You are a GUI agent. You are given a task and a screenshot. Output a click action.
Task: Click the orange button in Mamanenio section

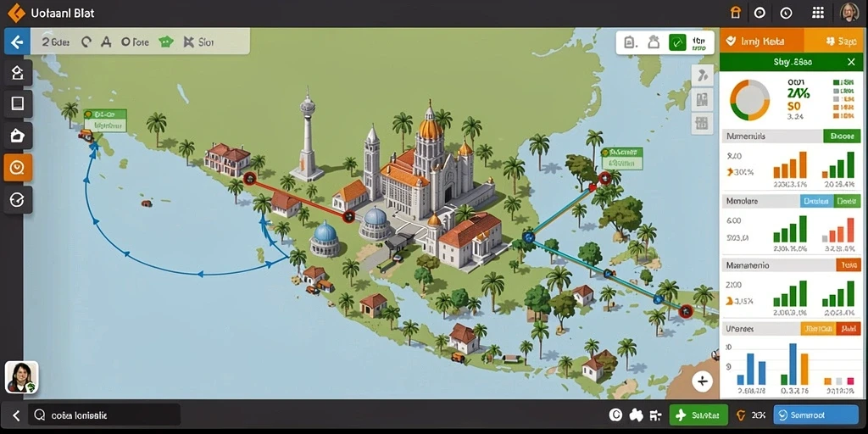coord(848,265)
